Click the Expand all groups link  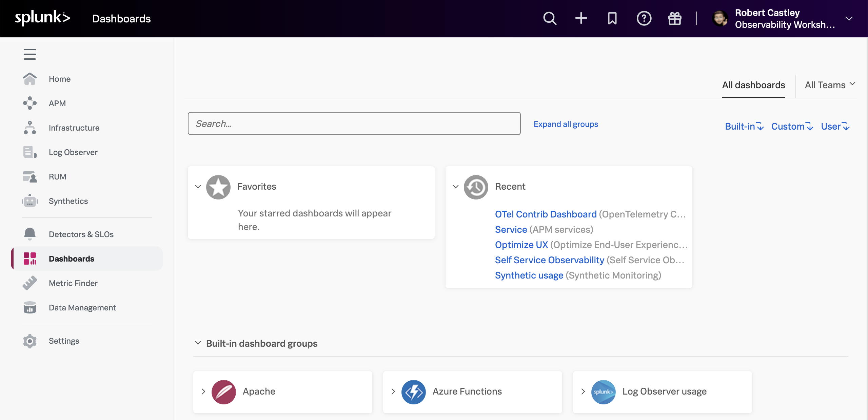[x=566, y=124]
